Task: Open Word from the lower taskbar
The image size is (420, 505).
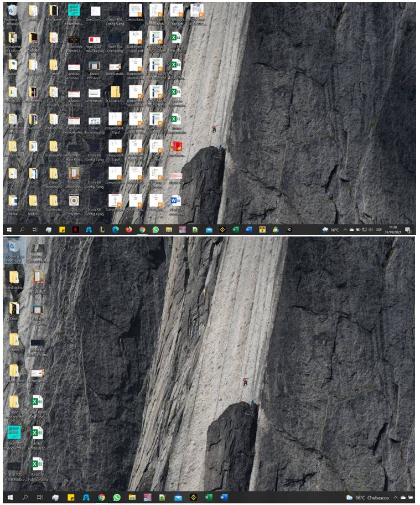Action: pos(224,497)
